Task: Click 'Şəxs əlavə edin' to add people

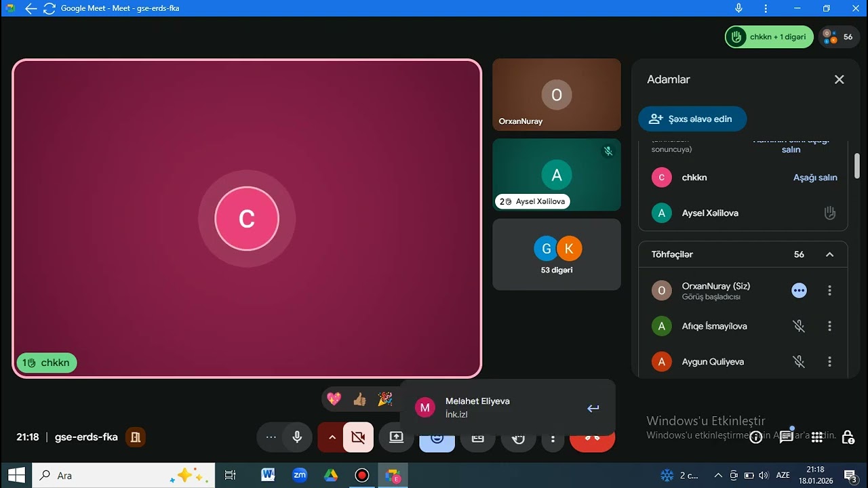Action: (692, 119)
